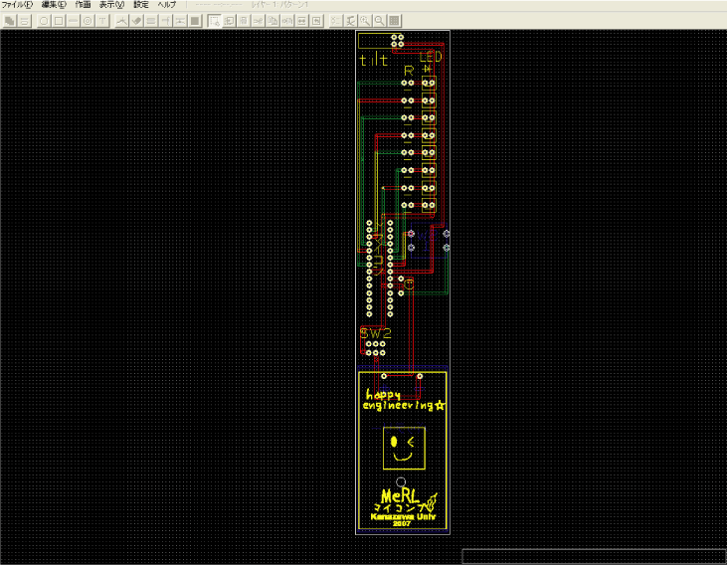728x565 pixels.
Task: Activate the text T tool
Action: click(x=103, y=20)
